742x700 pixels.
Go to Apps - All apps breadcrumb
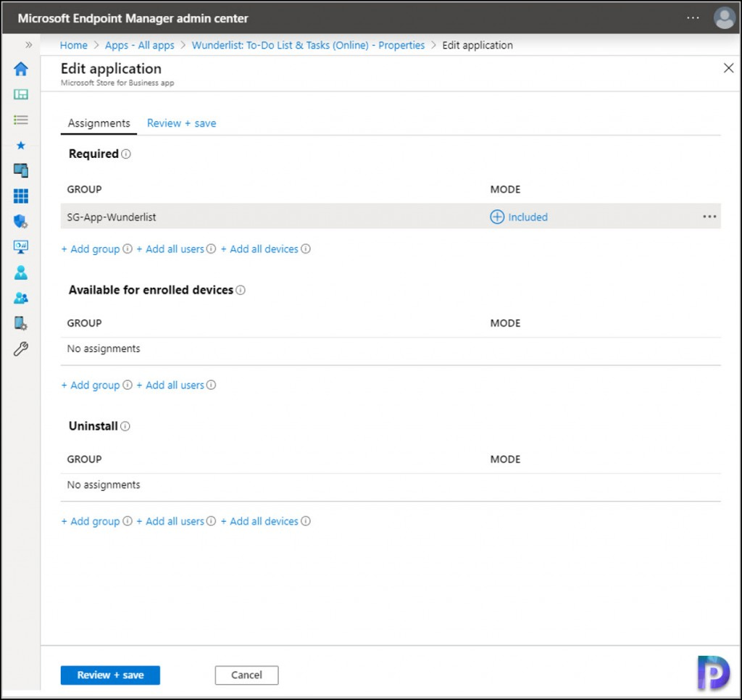pos(140,45)
